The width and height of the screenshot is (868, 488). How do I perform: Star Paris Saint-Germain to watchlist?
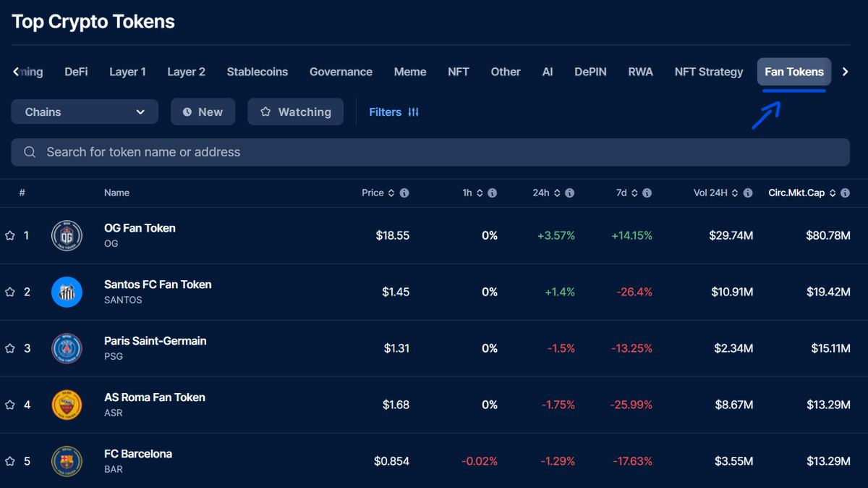tap(10, 348)
